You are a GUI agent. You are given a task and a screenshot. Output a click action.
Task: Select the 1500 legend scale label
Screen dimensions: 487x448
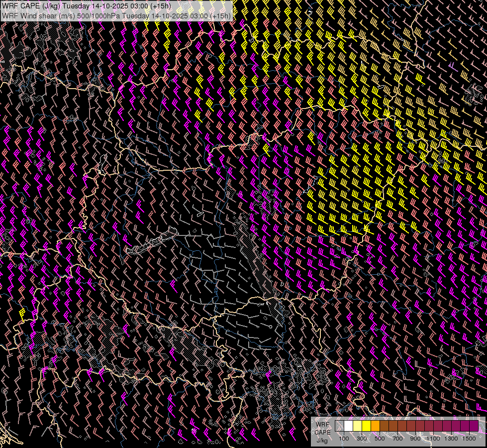(x=469, y=439)
